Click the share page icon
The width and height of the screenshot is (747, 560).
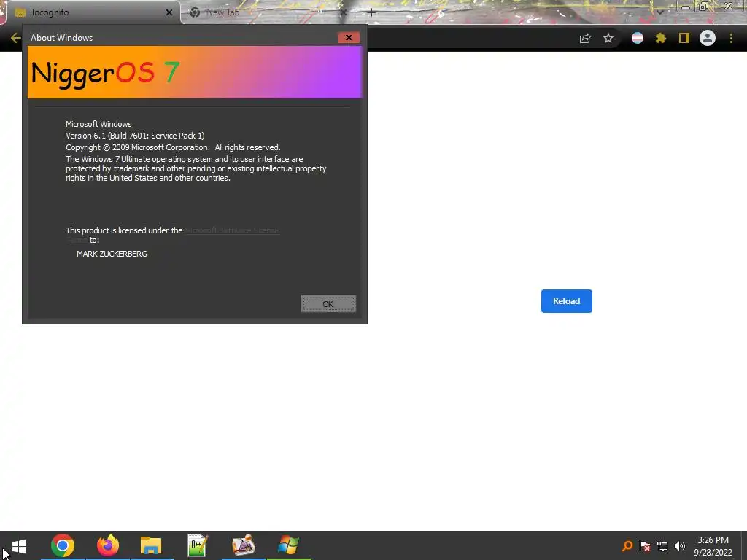pos(585,39)
